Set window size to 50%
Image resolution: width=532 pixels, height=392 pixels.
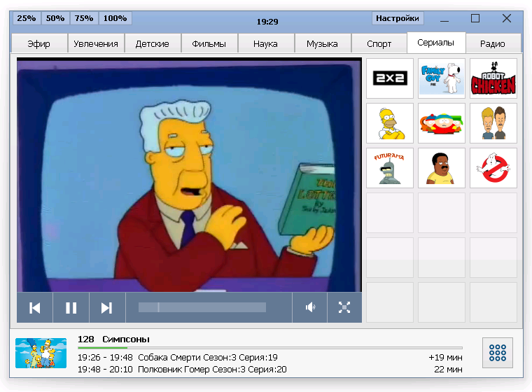[55, 18]
